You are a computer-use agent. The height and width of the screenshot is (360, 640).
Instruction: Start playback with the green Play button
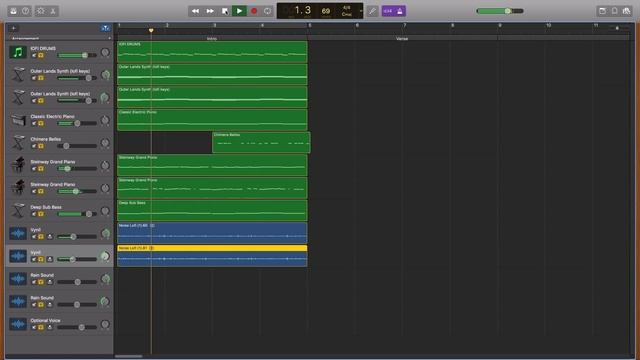pyautogui.click(x=239, y=11)
